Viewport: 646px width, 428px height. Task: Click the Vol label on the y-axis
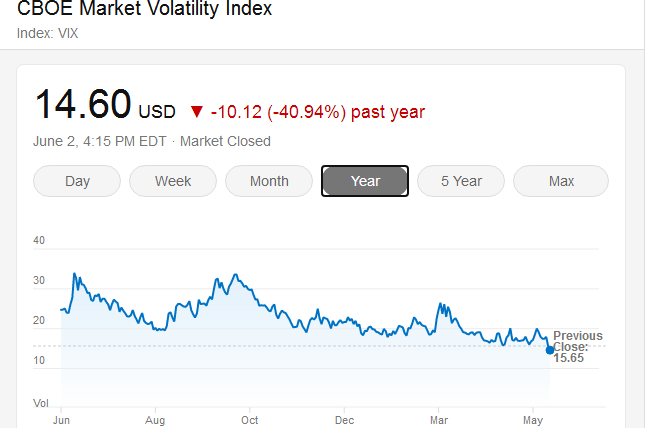pyautogui.click(x=41, y=403)
